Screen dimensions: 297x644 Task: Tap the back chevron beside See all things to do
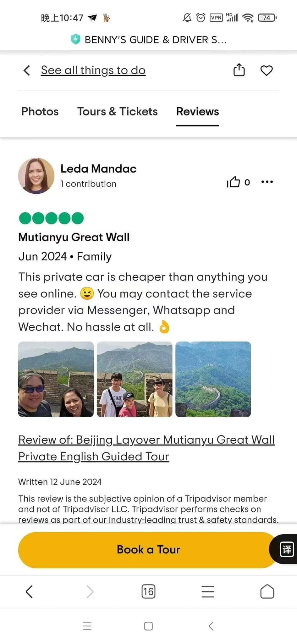(27, 70)
